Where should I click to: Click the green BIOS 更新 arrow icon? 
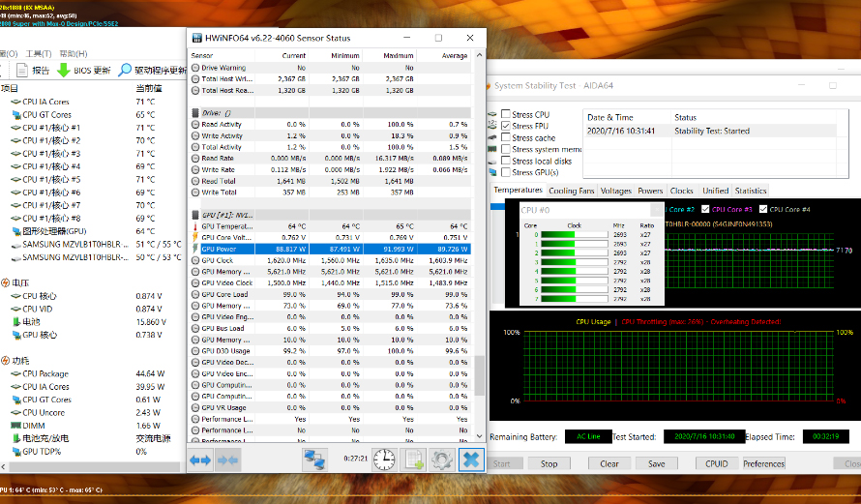coord(64,71)
